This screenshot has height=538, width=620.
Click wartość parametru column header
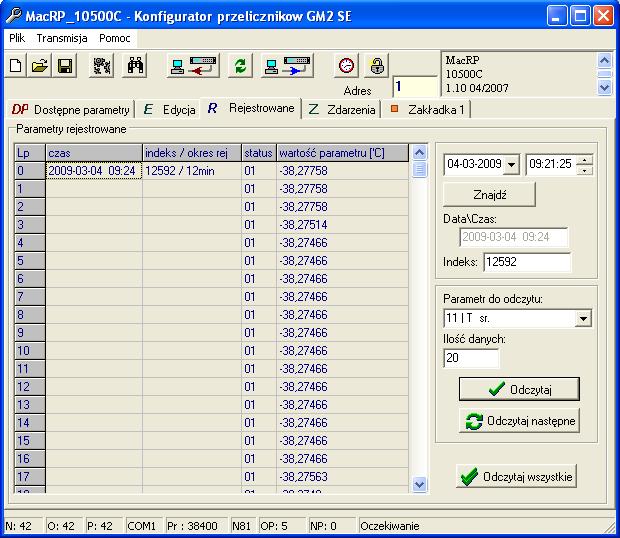[x=342, y=153]
